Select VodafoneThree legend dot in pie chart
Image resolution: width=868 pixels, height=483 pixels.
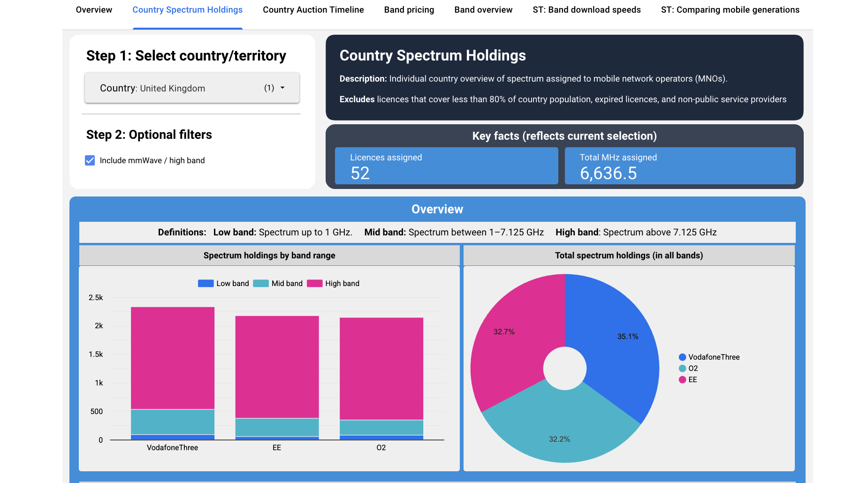tap(682, 357)
